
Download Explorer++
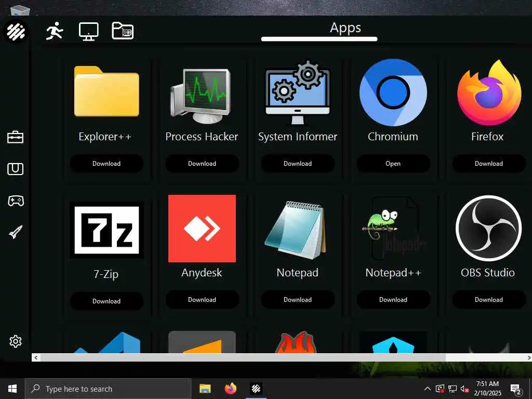107,164
